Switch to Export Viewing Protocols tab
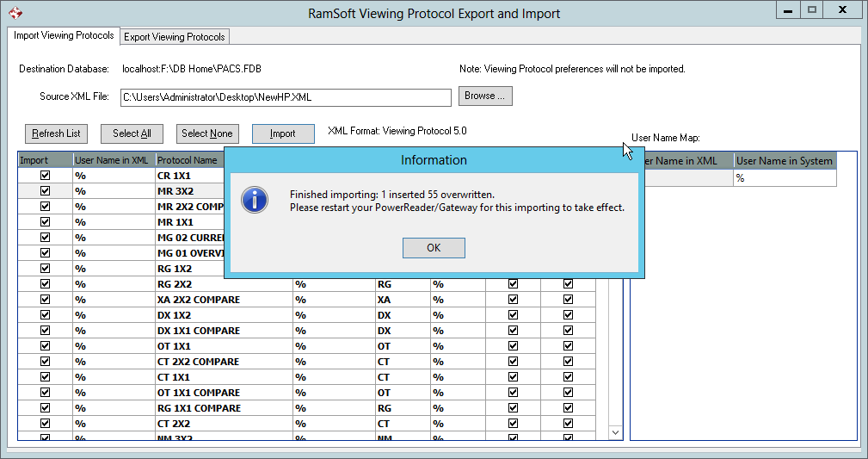 click(x=175, y=37)
